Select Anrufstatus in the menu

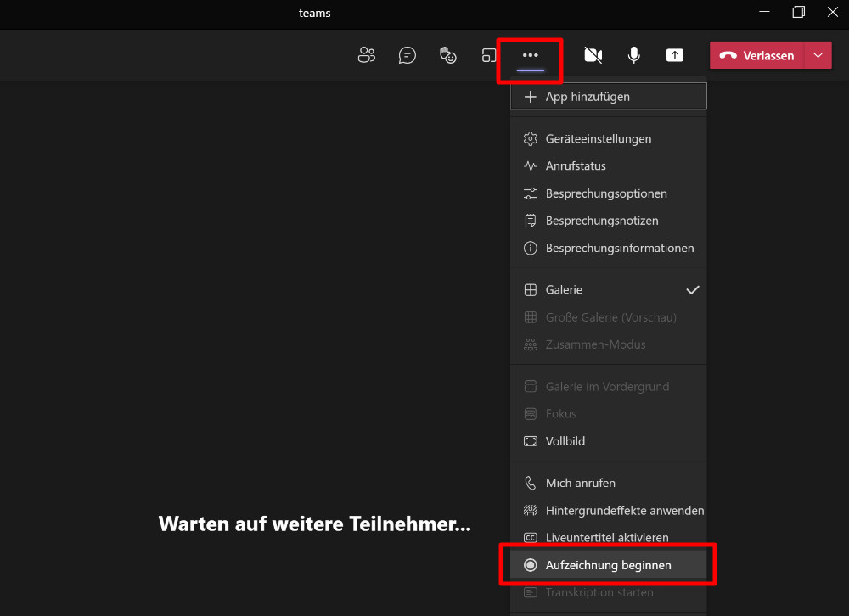pos(609,165)
